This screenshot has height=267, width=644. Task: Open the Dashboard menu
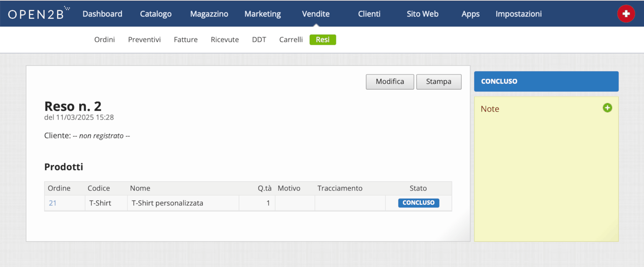pyautogui.click(x=102, y=14)
